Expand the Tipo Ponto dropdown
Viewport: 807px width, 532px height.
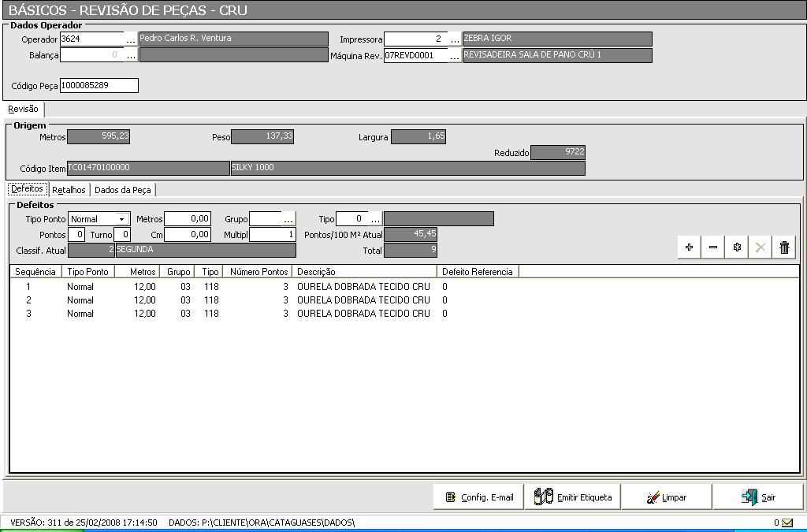[x=121, y=219]
